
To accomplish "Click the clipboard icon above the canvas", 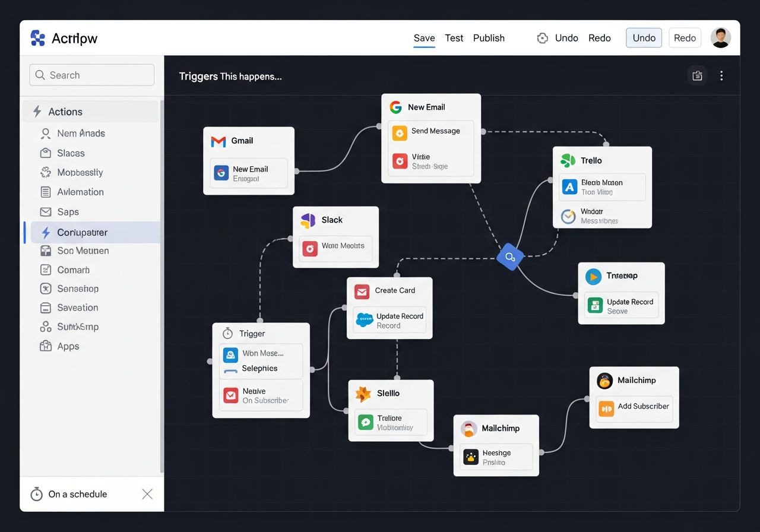I will coord(697,75).
